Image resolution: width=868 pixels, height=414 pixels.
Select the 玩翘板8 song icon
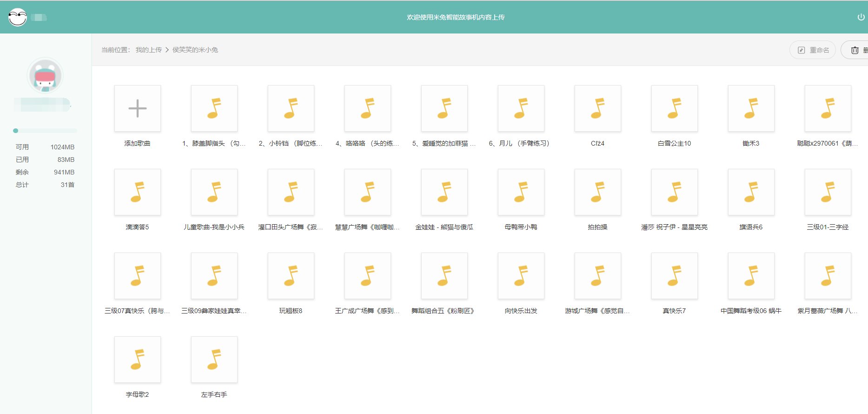291,276
